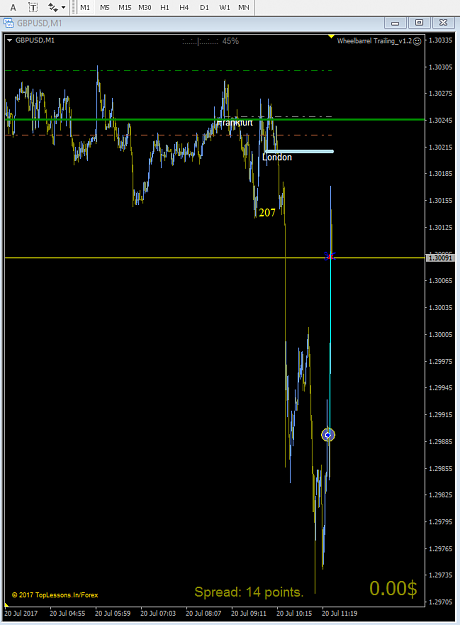Switch to D1 timeframe
Screen dimensions: 460x625
[x=204, y=7]
